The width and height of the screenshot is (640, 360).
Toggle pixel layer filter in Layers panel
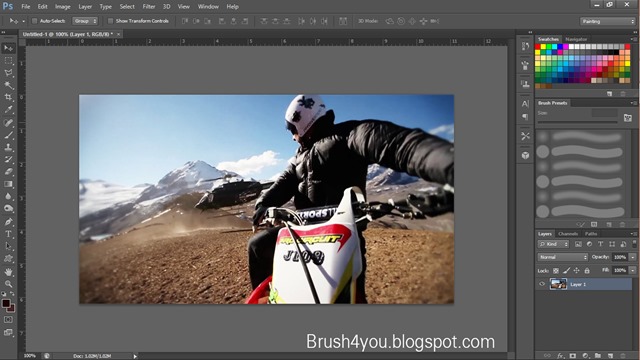[578, 244]
